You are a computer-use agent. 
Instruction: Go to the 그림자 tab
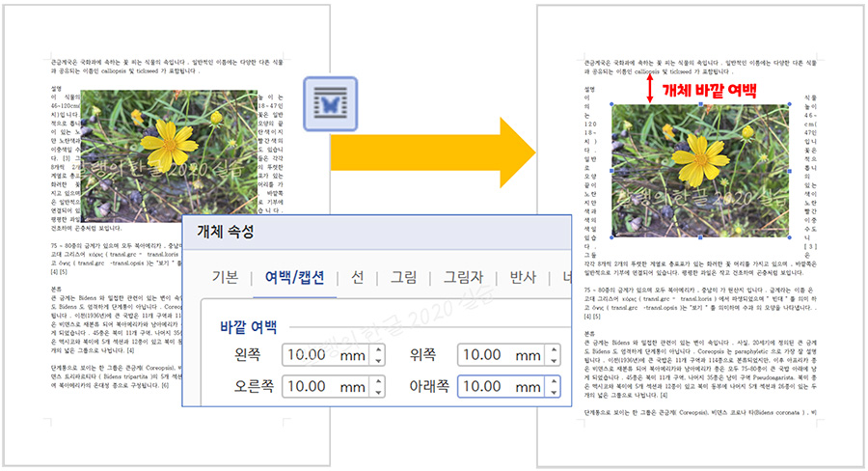(463, 277)
